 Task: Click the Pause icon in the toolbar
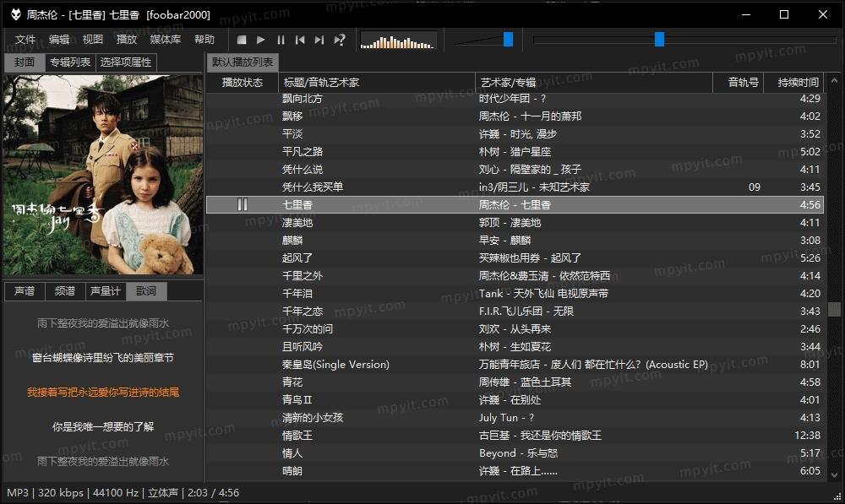(x=280, y=39)
